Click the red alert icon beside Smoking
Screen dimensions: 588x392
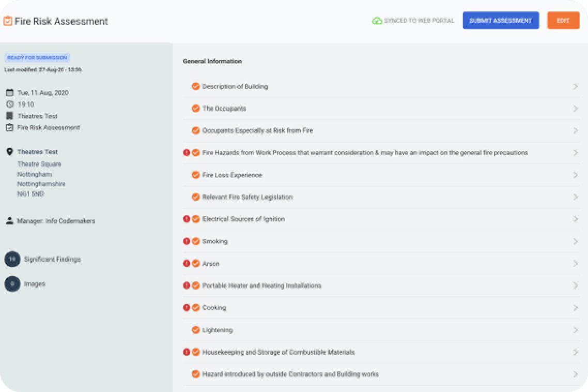pyautogui.click(x=187, y=242)
